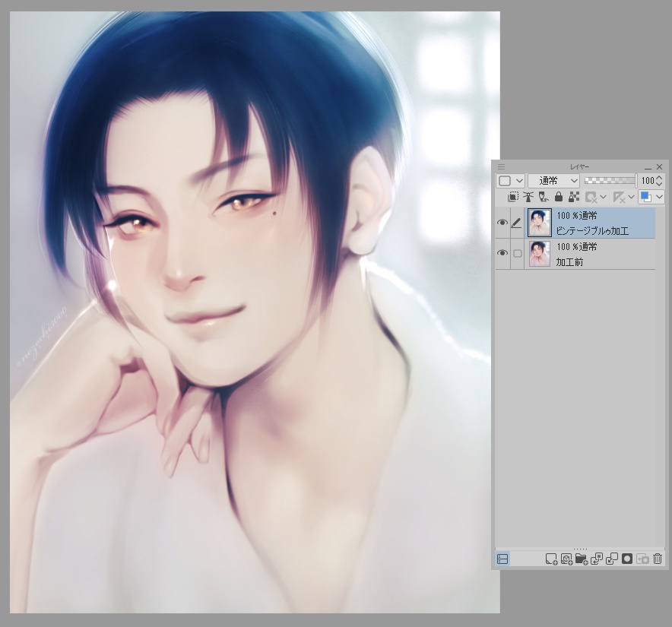Select the 加工前 layer thumbnail
The image size is (672, 627).
[540, 254]
